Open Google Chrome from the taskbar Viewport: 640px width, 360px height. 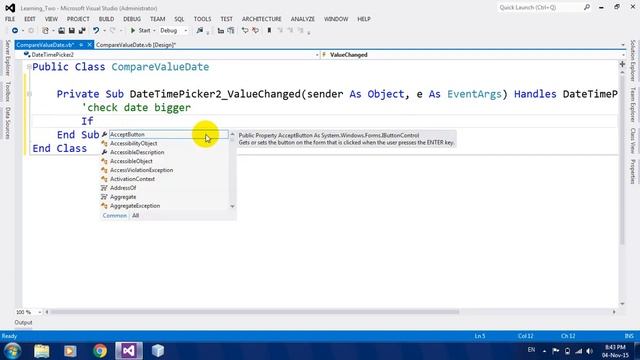(100, 351)
